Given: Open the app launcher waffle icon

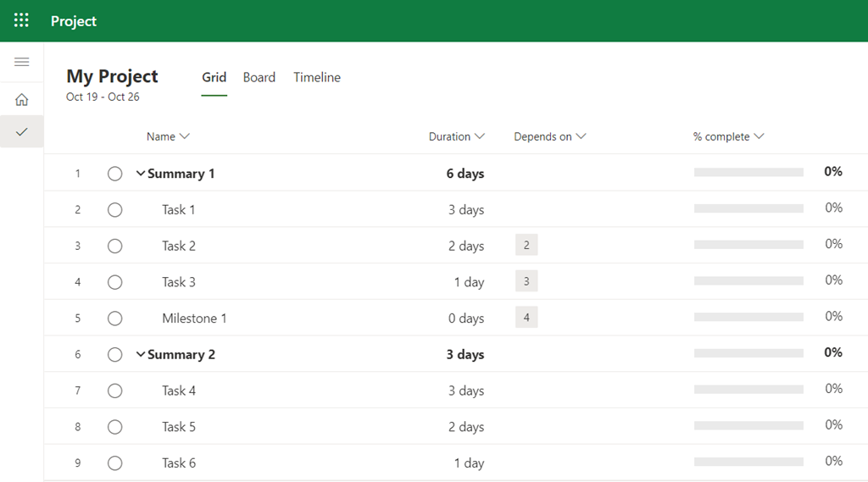Looking at the screenshot, I should click(x=21, y=20).
